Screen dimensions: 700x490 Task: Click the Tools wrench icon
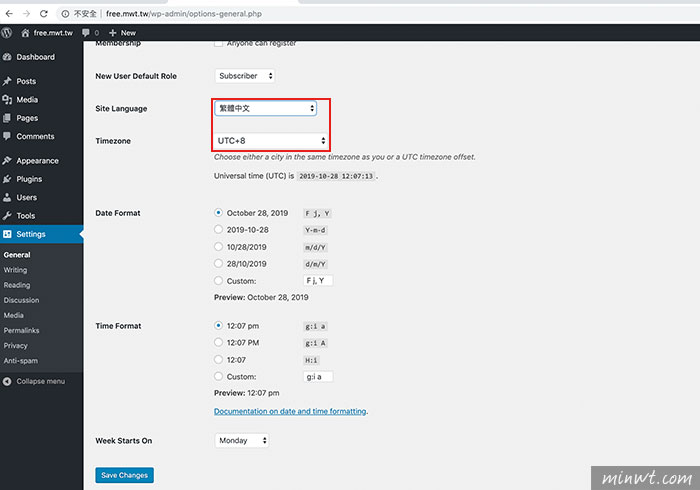tap(7, 216)
